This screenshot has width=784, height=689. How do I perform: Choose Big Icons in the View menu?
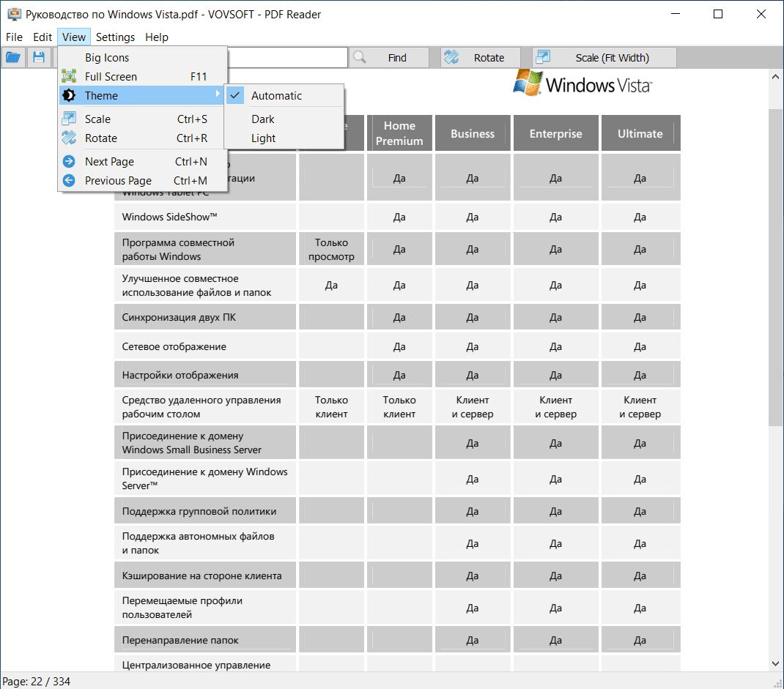[x=142, y=57]
